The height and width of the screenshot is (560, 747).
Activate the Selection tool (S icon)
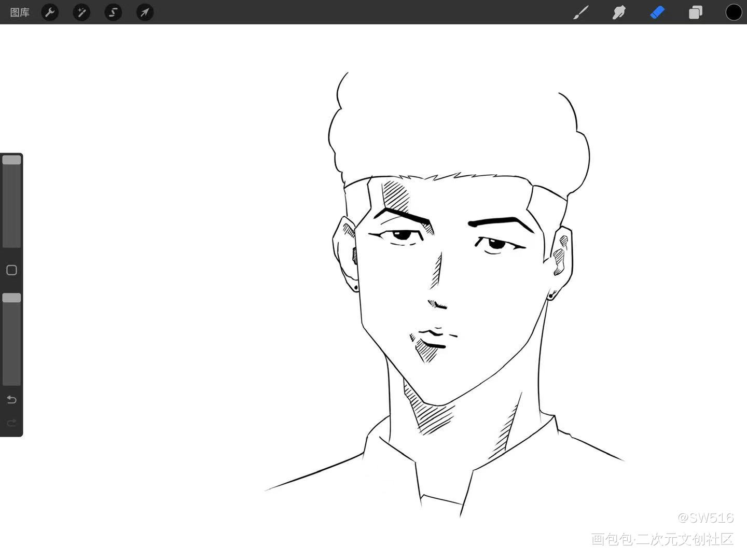[113, 12]
